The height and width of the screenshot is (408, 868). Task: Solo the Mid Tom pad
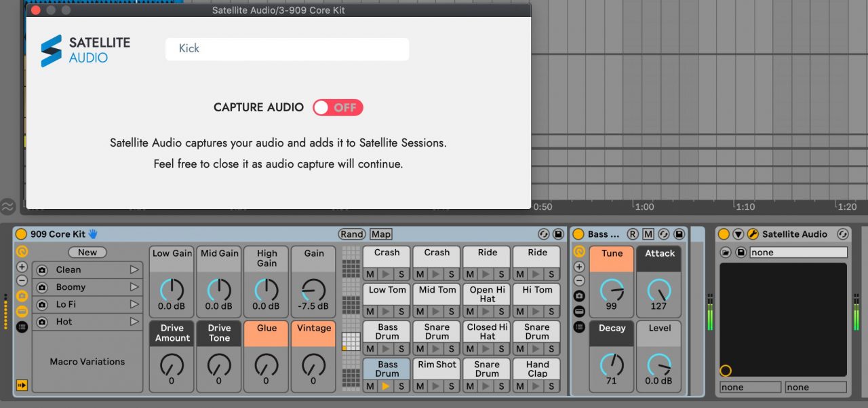(x=451, y=312)
